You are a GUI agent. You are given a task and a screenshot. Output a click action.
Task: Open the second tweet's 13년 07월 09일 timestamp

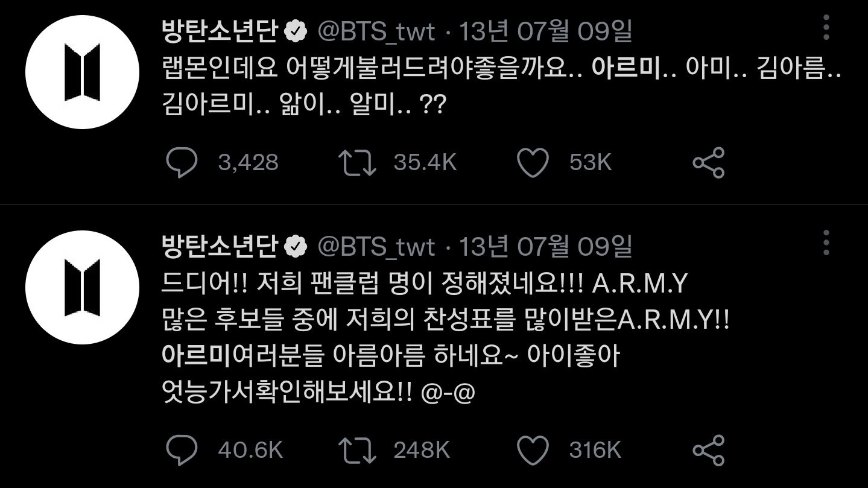(546, 246)
